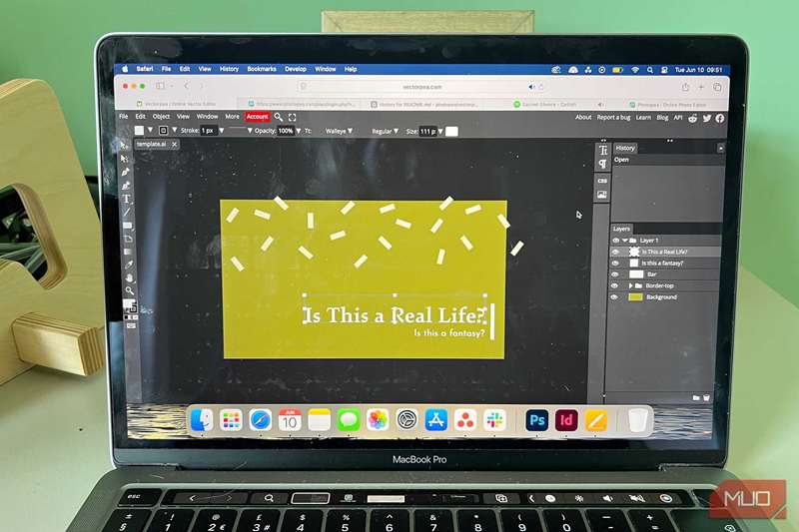Open Photoshop from the Dock
Viewport: 799px width, 532px height.
click(537, 420)
